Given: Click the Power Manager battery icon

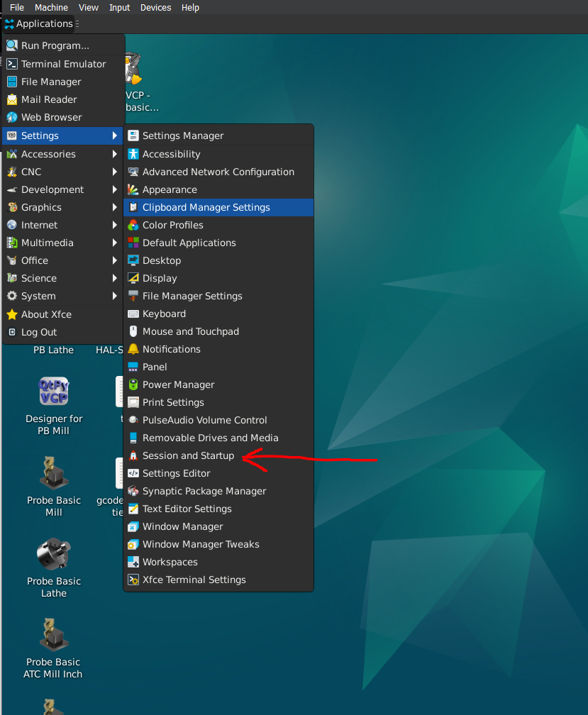Looking at the screenshot, I should [x=133, y=385].
